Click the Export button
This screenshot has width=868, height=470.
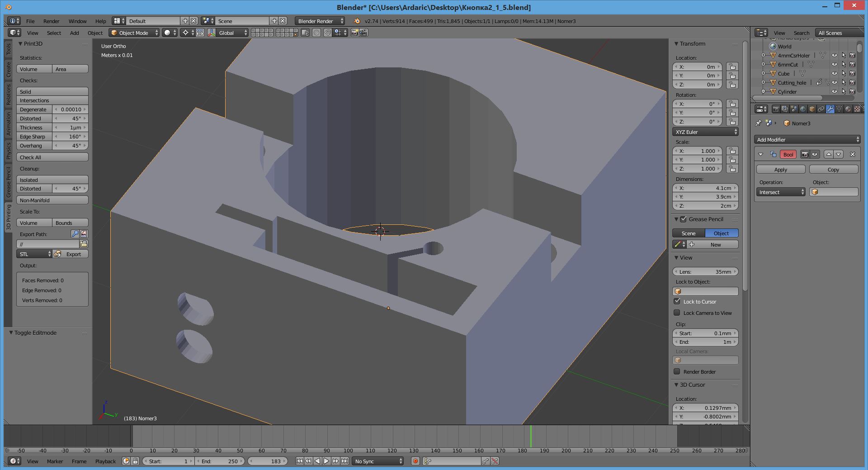[71, 254]
